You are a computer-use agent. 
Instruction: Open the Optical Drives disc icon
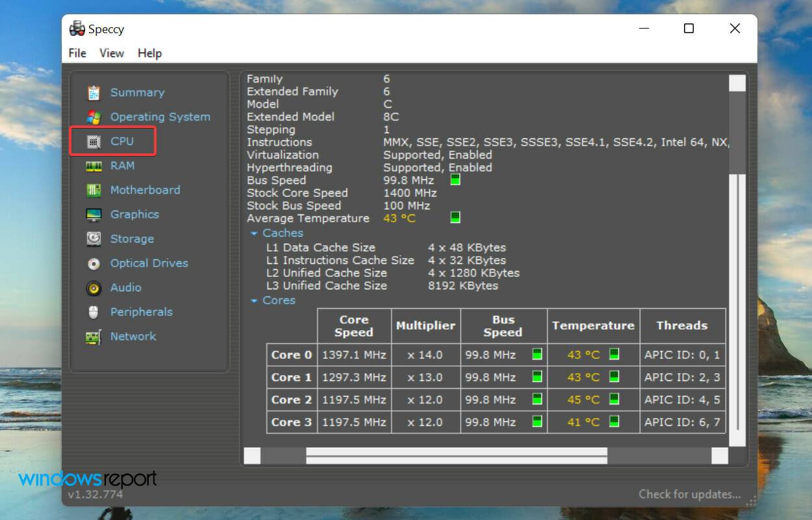click(93, 263)
